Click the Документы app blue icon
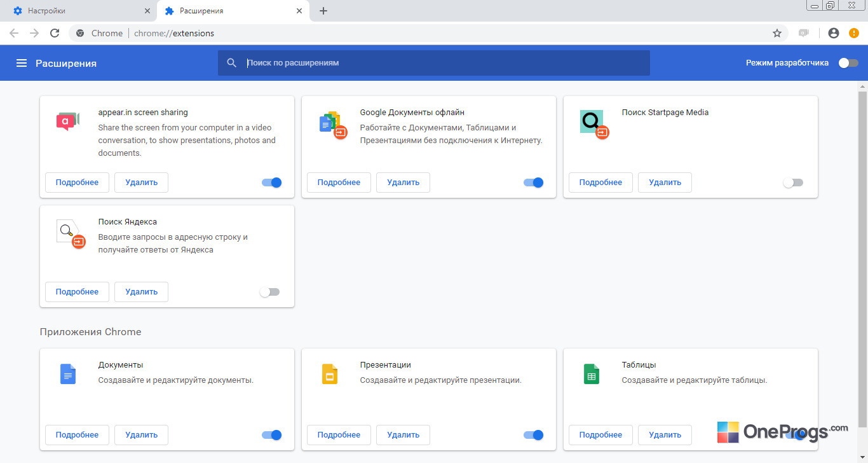The height and width of the screenshot is (463, 868). (68, 374)
